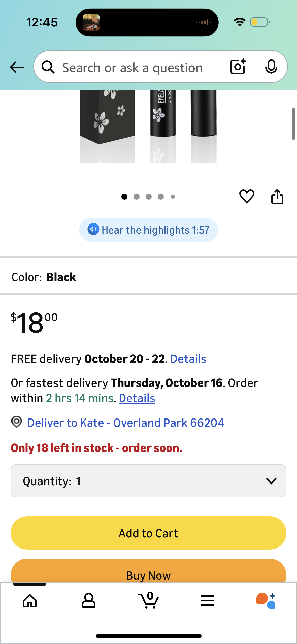This screenshot has height=644, width=297.
Task: Launch the AI shopping assistant icon
Action: 266,600
